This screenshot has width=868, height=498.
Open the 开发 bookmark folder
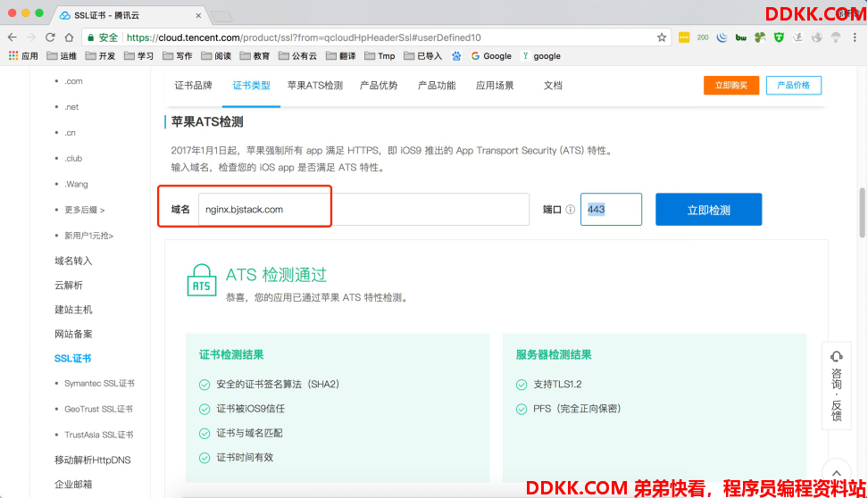pyautogui.click(x=101, y=56)
